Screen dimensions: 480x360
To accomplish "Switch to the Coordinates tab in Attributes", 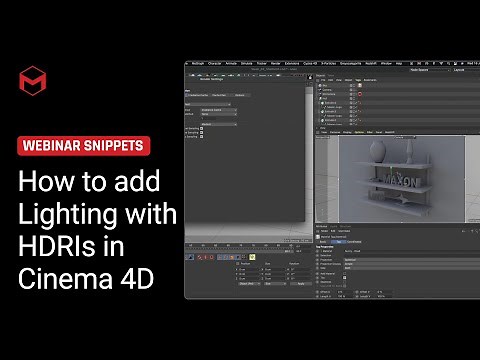I will point(354,242).
